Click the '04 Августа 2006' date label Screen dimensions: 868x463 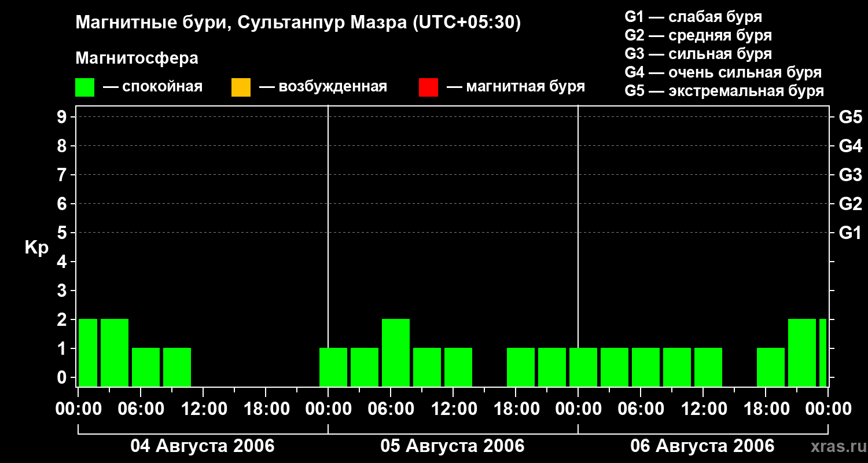(203, 446)
